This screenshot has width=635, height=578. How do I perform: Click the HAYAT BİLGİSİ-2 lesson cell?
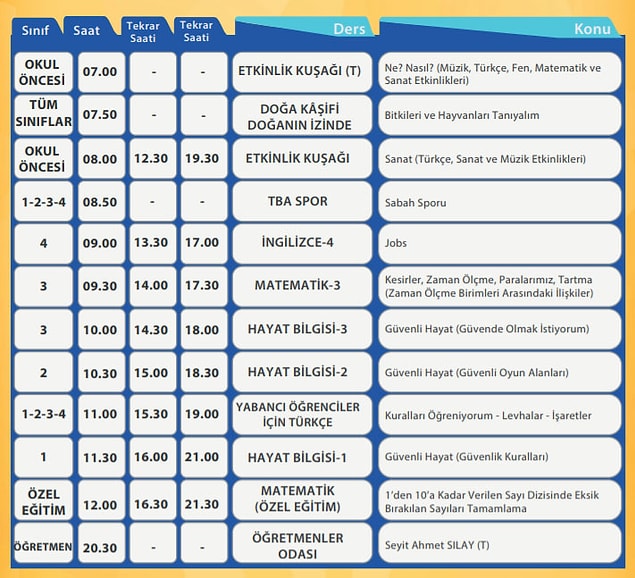(x=302, y=372)
